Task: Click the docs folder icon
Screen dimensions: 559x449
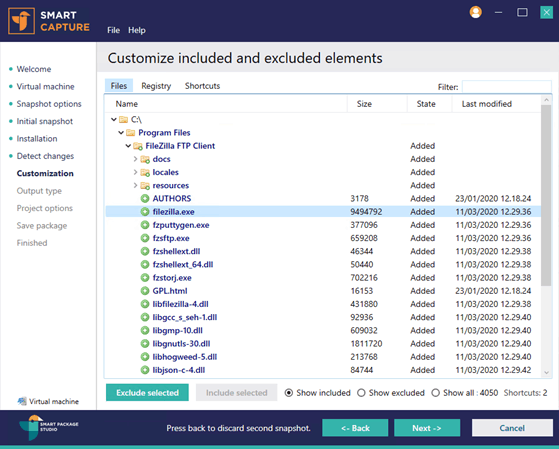Action: 145,159
